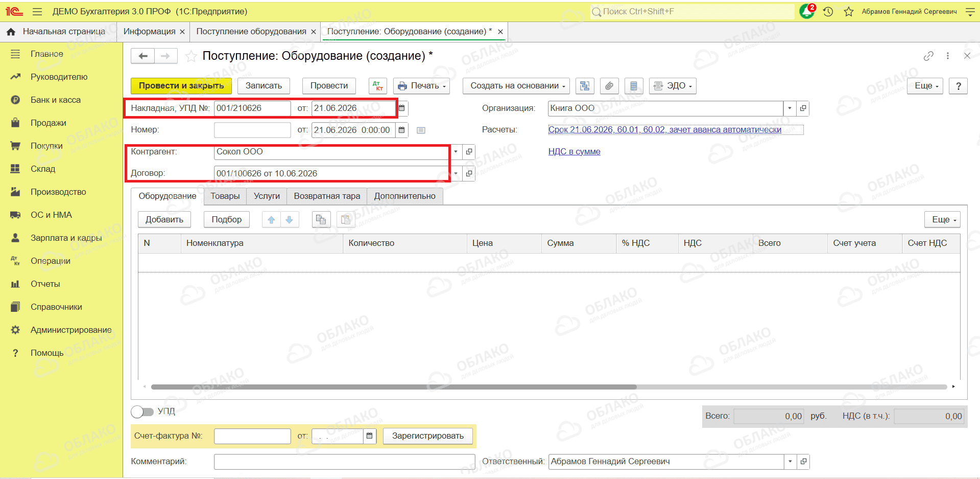Paste rows icon in table toolbar

click(x=346, y=220)
